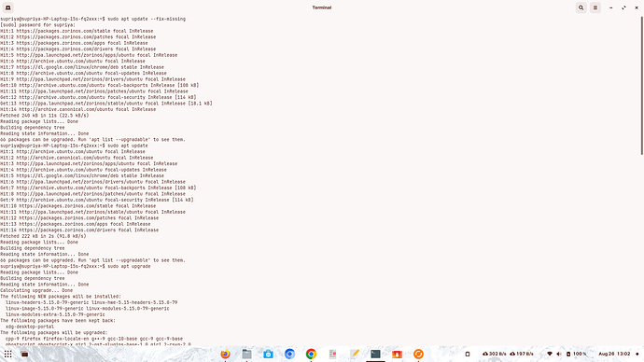644x362 pixels.
Task: Launch Google Chrome from the taskbar
Action: pos(311,354)
